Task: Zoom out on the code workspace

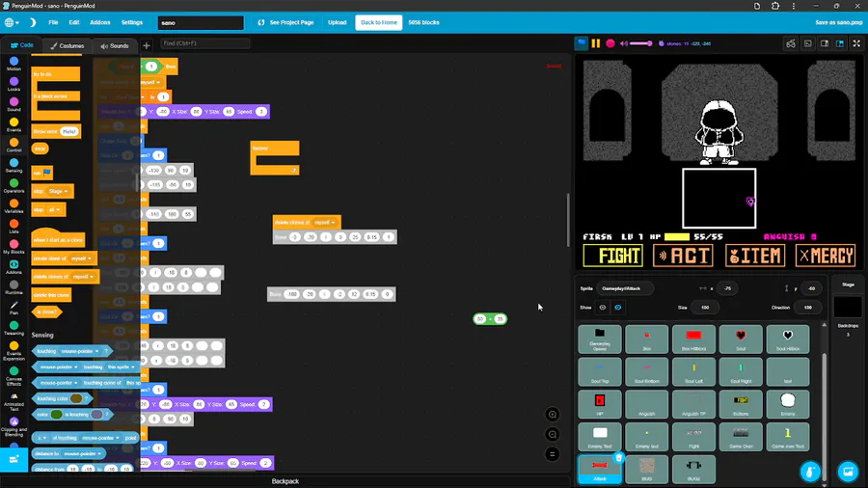Action: tap(552, 434)
